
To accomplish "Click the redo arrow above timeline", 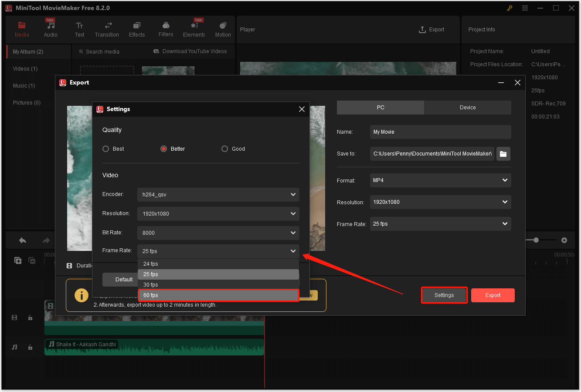I will point(46,240).
